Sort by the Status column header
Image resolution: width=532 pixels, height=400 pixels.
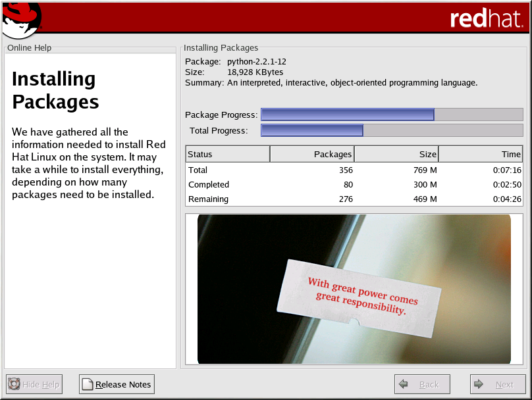[x=228, y=154]
